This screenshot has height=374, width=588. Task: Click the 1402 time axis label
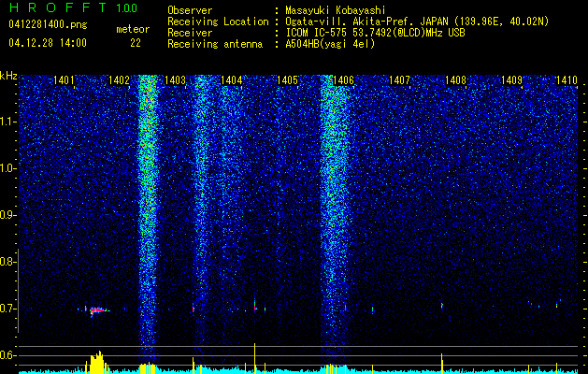tap(119, 79)
